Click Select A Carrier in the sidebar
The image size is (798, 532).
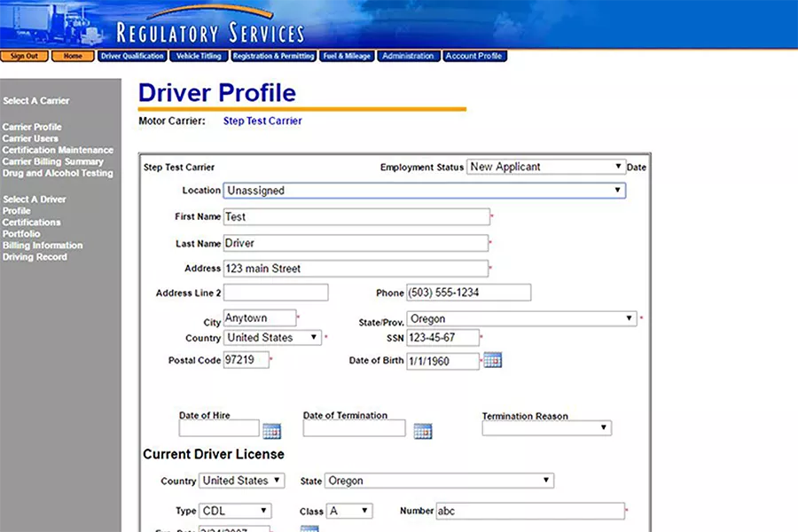[x=36, y=101]
